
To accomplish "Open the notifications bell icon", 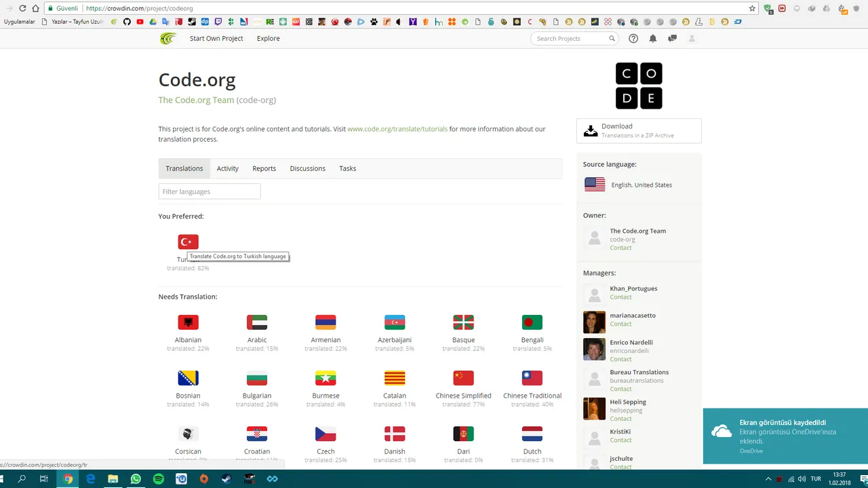I will point(653,39).
